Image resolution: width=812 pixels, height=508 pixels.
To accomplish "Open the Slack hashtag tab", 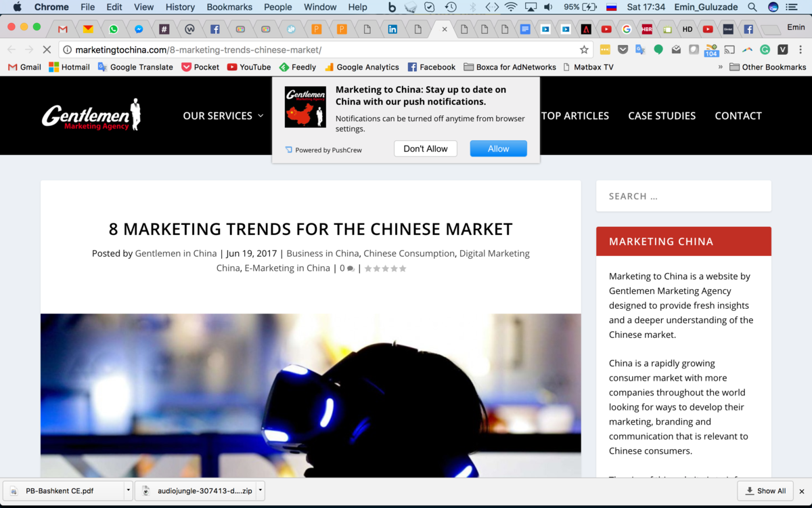I will (164, 29).
